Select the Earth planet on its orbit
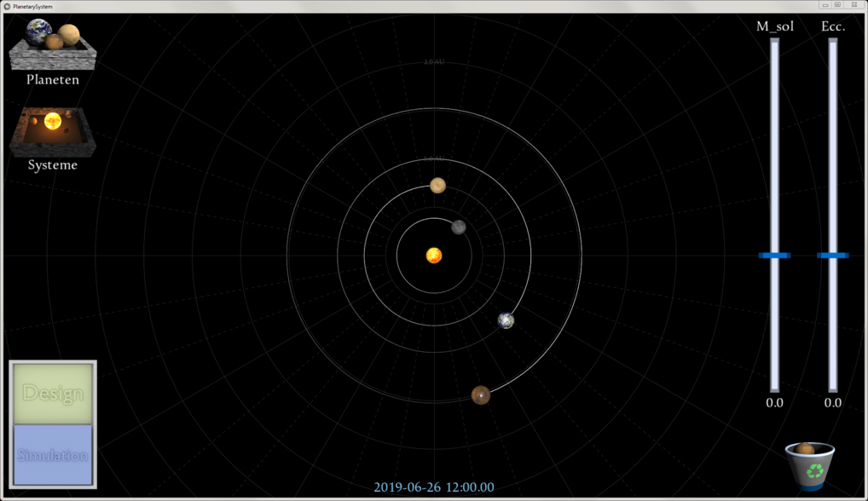The height and width of the screenshot is (501, 868). [506, 322]
